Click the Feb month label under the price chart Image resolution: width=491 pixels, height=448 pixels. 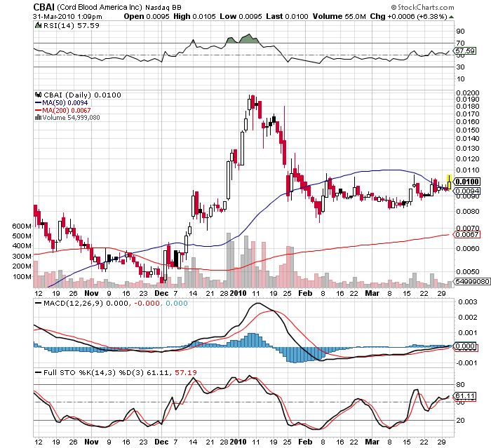coord(305,293)
